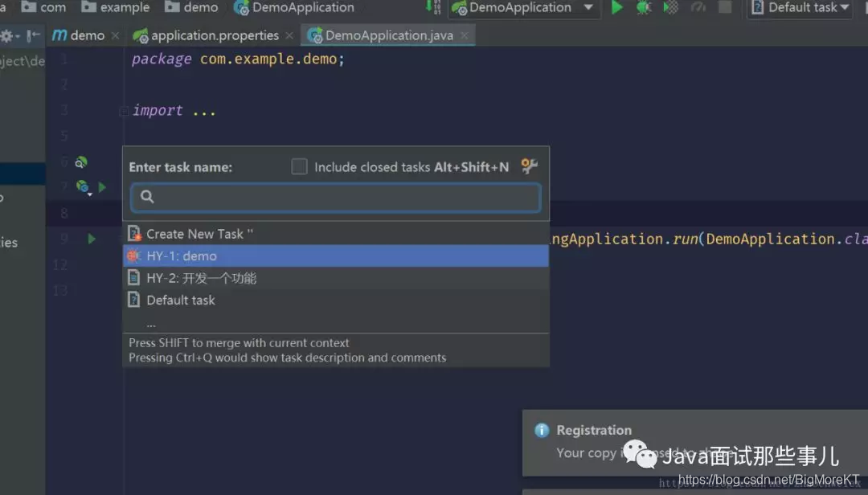Run with coverage icon in toolbar
The width and height of the screenshot is (868, 495).
coord(670,8)
